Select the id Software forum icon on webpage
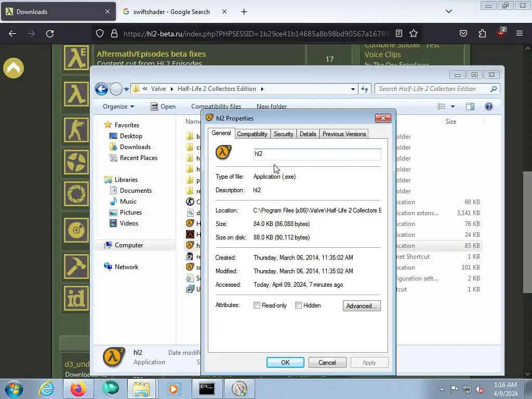The width and height of the screenshot is (532, 399). point(76,298)
